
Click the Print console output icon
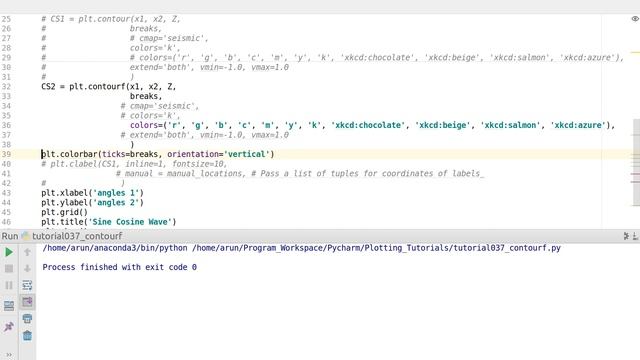(27, 318)
